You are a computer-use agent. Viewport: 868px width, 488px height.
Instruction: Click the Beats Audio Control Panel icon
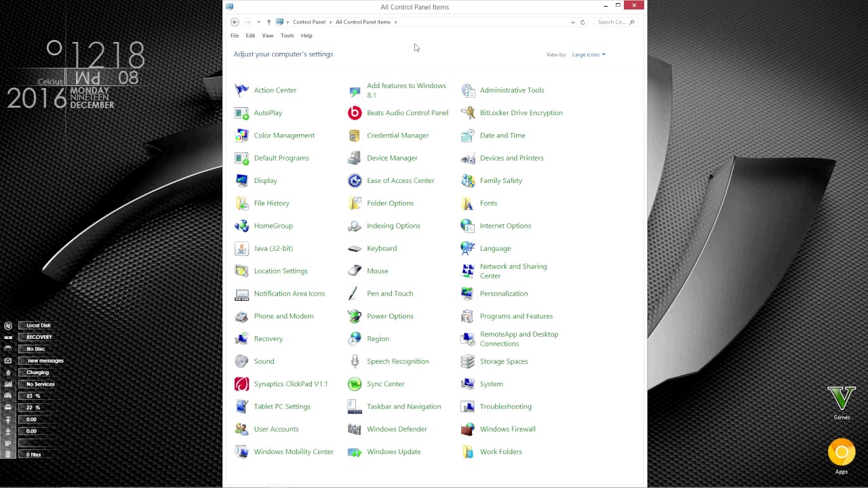355,113
